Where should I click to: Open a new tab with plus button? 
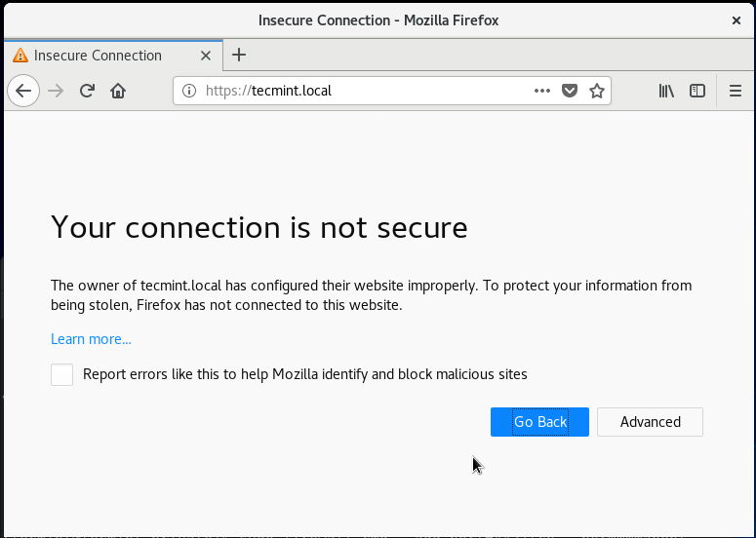pos(239,55)
